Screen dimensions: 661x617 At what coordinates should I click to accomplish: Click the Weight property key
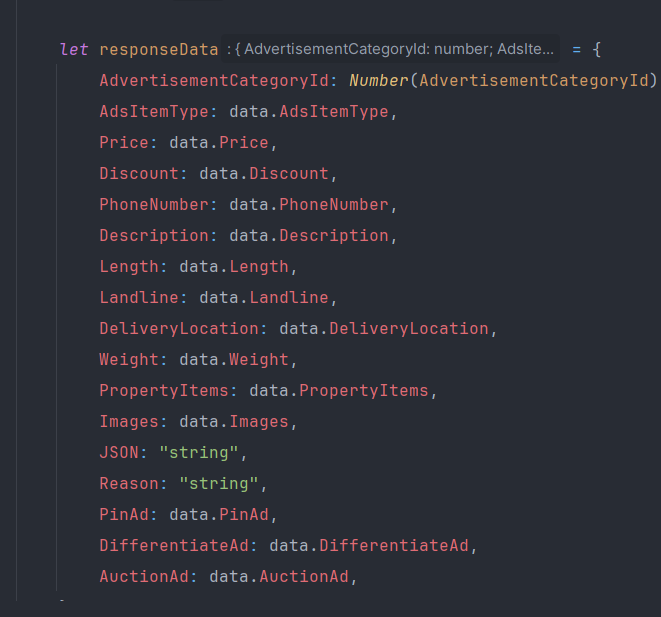click(129, 359)
